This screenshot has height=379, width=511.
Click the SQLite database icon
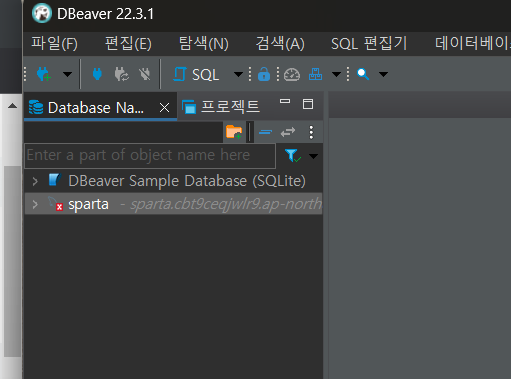click(55, 180)
